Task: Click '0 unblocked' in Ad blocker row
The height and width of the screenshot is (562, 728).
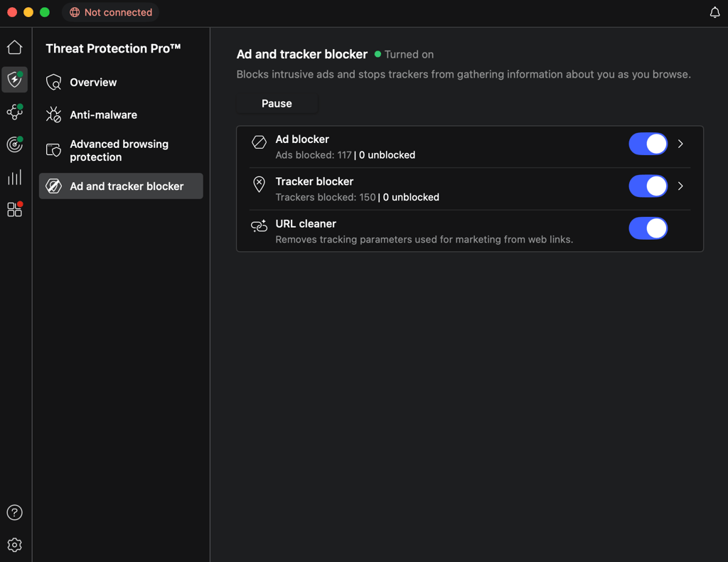Action: point(387,155)
